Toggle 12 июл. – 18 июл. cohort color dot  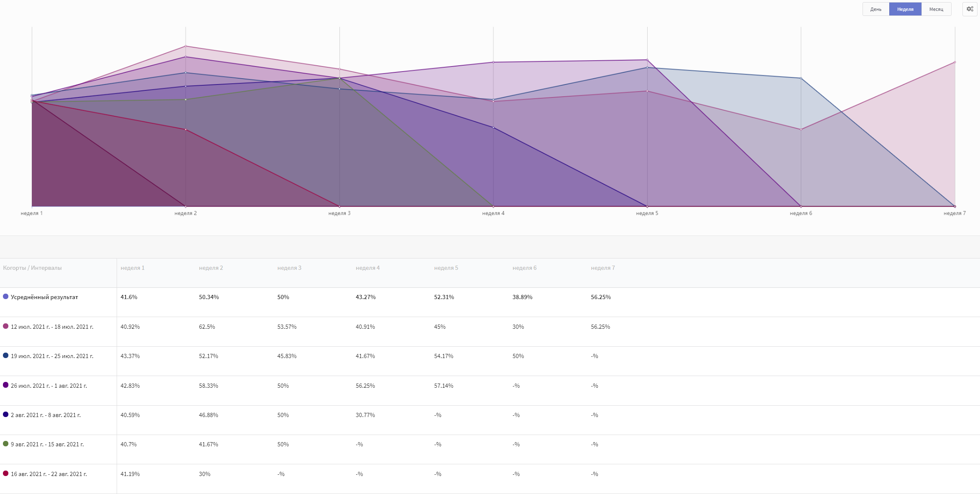click(5, 326)
